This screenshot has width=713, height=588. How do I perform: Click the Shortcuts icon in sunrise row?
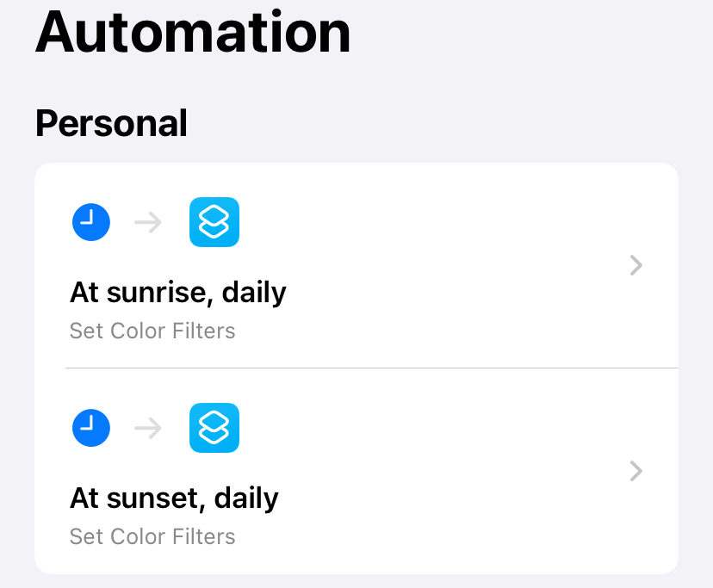pyautogui.click(x=214, y=222)
